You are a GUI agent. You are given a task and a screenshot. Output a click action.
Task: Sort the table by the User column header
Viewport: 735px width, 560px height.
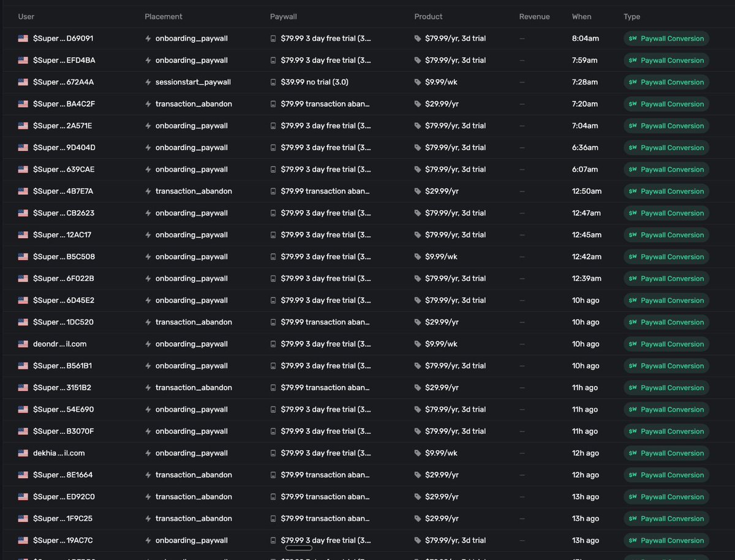tap(26, 17)
